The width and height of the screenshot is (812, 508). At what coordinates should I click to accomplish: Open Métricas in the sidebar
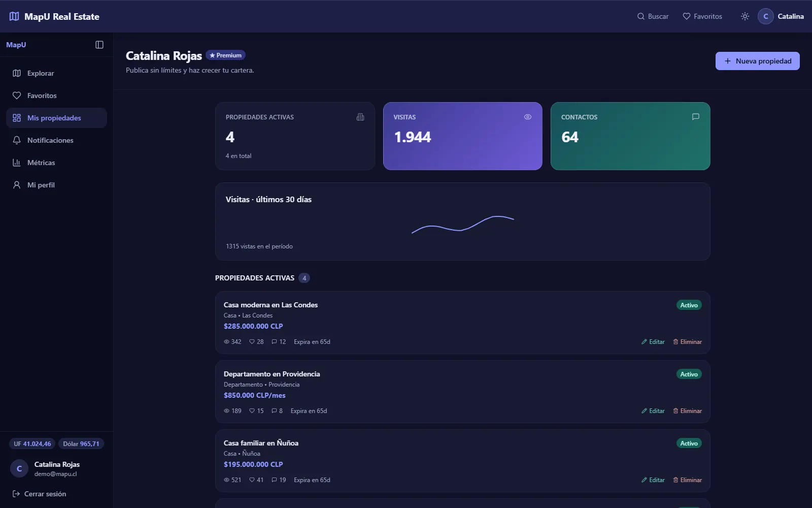click(x=56, y=163)
